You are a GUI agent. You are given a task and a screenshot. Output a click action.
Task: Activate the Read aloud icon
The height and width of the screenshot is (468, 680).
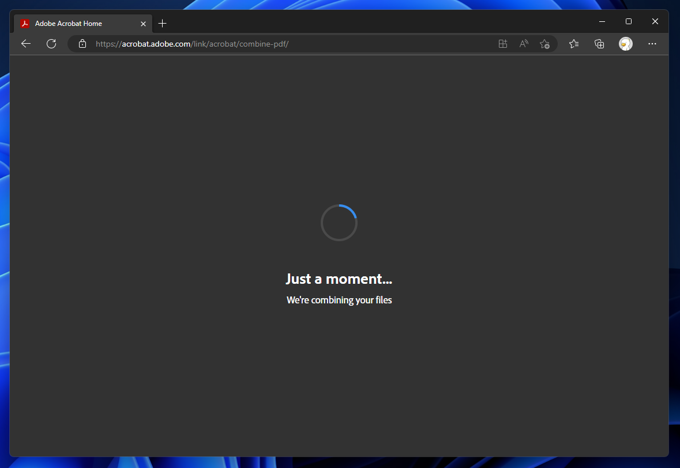coord(523,44)
